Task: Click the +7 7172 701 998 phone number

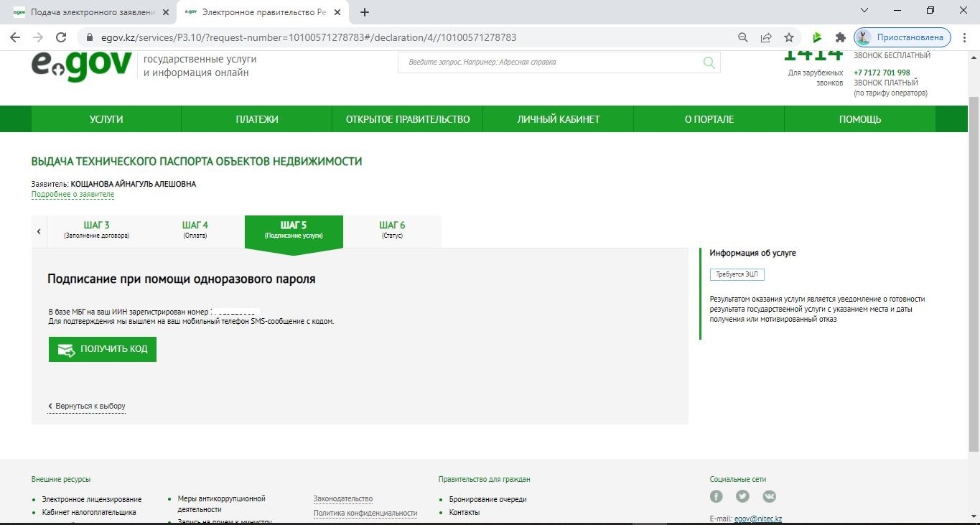Action: [882, 73]
